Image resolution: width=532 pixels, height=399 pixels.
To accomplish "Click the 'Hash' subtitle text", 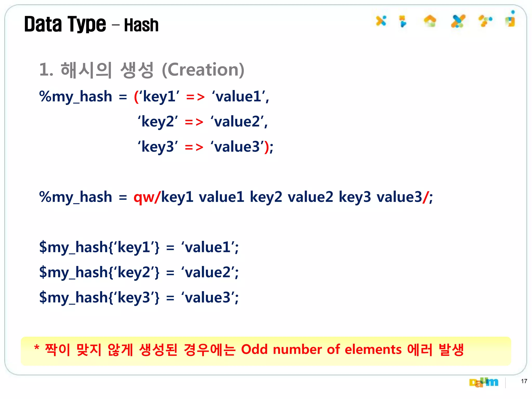I will pyautogui.click(x=141, y=25).
